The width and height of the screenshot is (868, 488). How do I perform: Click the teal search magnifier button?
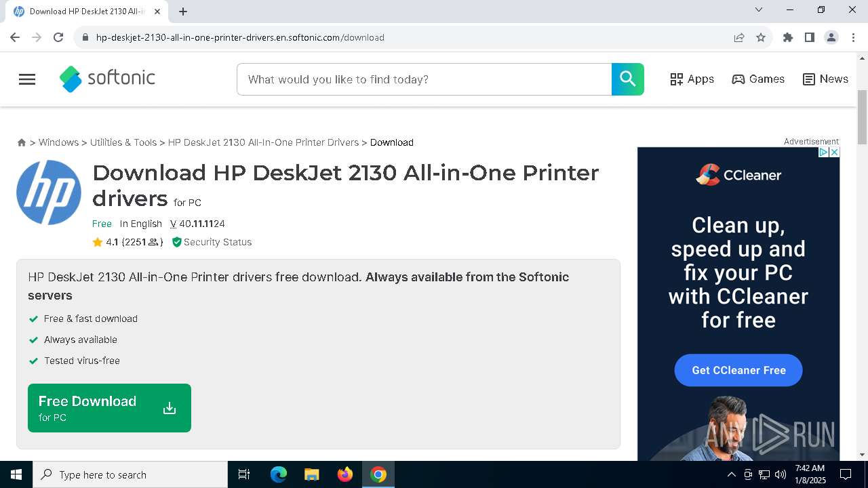tap(628, 79)
